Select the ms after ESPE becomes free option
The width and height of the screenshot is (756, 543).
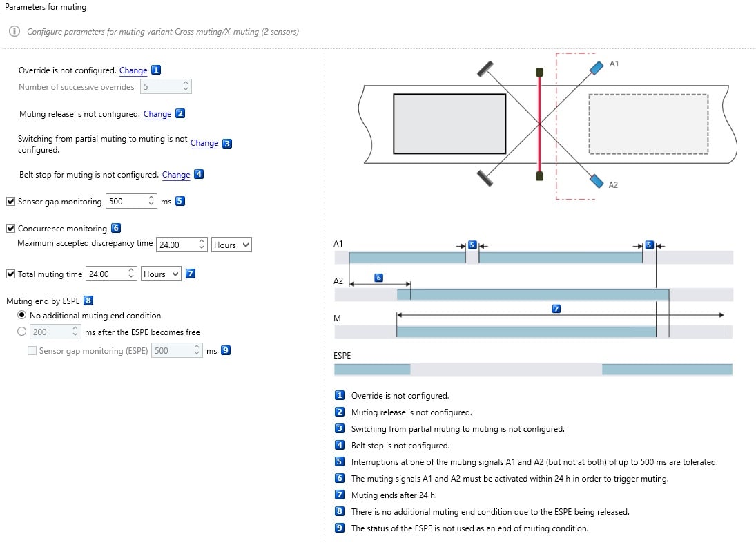[21, 332]
